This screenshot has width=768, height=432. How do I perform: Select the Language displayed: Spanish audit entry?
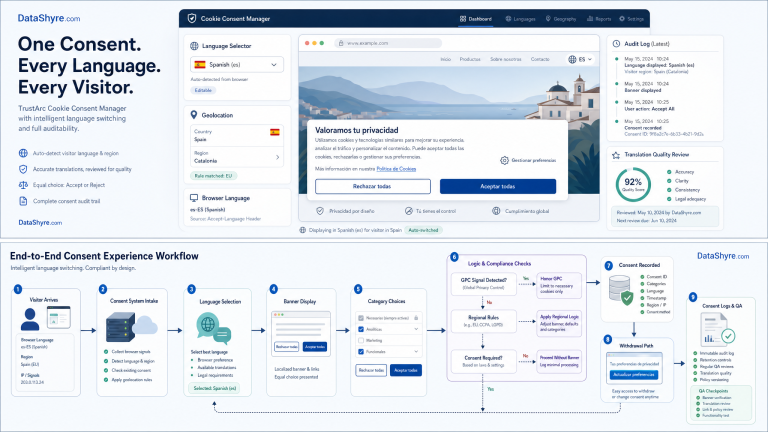point(659,65)
